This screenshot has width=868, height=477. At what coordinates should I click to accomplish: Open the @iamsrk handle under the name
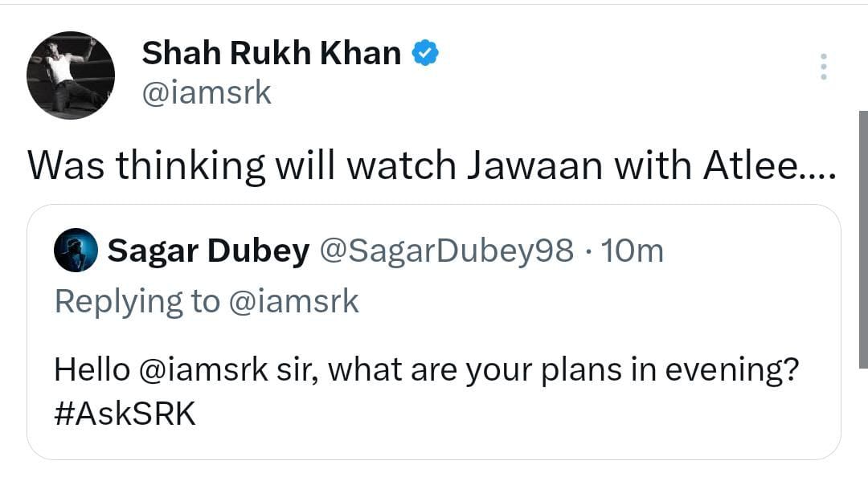pyautogui.click(x=207, y=93)
